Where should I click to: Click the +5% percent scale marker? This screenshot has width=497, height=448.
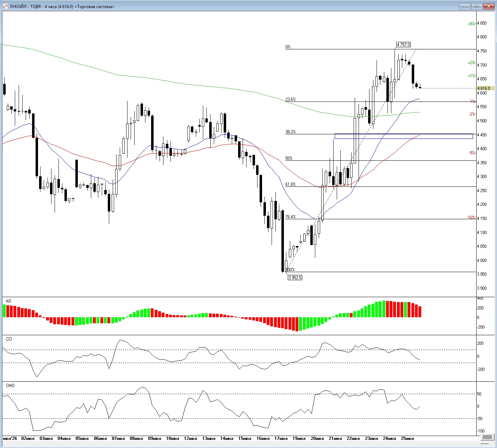click(471, 24)
